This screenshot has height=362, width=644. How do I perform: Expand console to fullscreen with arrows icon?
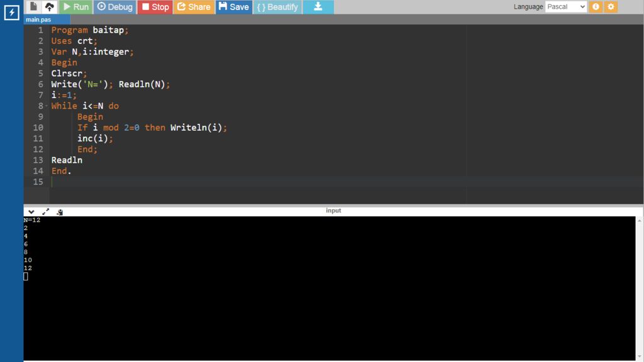[45, 212]
